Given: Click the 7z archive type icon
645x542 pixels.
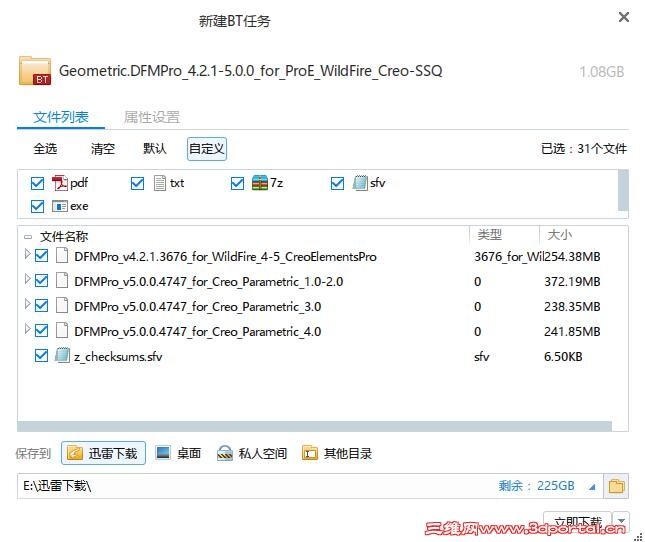Looking at the screenshot, I should [x=260, y=183].
